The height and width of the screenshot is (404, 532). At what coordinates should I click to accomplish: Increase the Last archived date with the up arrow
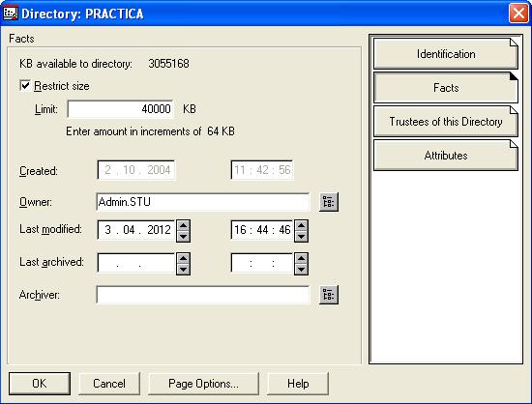coord(183,258)
